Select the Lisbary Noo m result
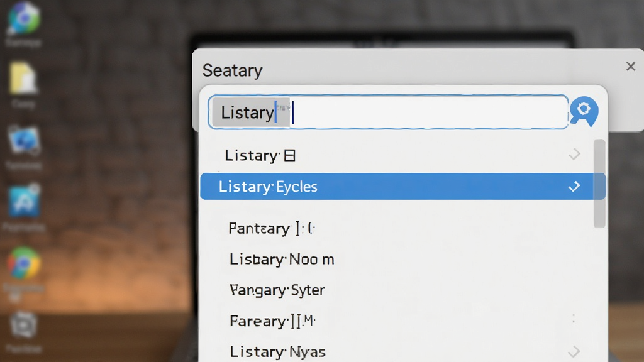Viewport: 644px width, 362px height. tap(282, 260)
